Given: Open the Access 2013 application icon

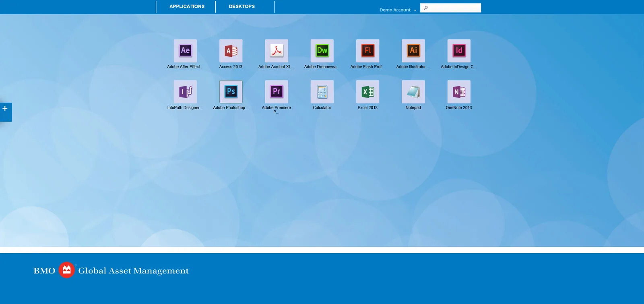Looking at the screenshot, I should coord(231,51).
